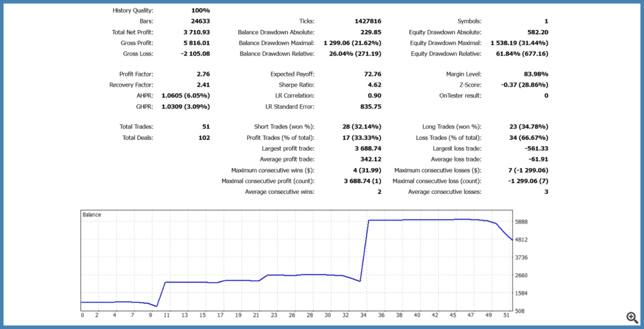644x329 pixels.
Task: Click the Recovery Factor label
Action: tap(131, 85)
